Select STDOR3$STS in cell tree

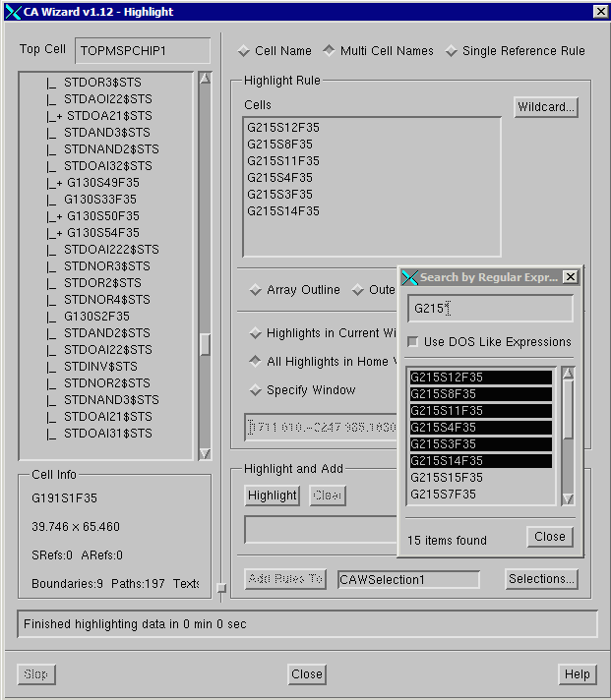pyautogui.click(x=102, y=83)
